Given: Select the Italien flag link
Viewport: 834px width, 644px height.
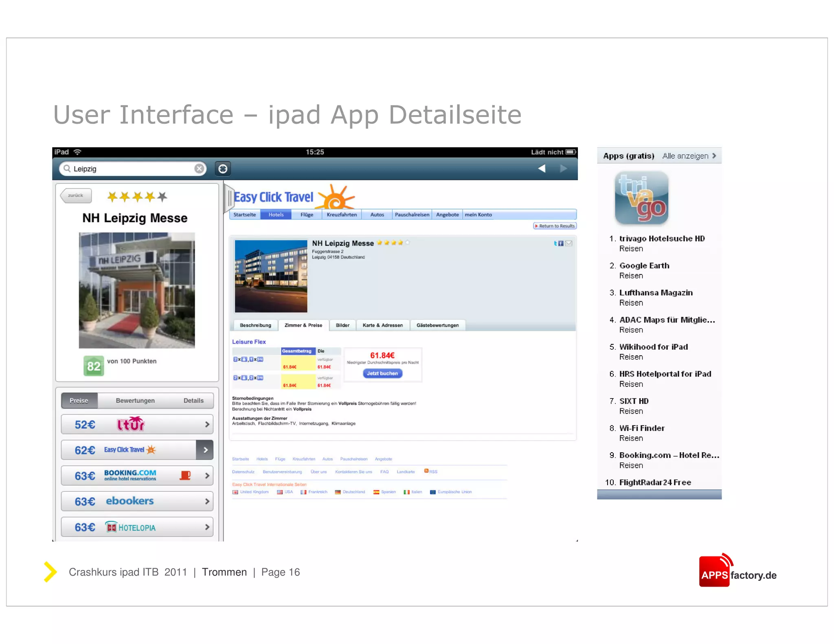Looking at the screenshot, I should click(x=413, y=492).
